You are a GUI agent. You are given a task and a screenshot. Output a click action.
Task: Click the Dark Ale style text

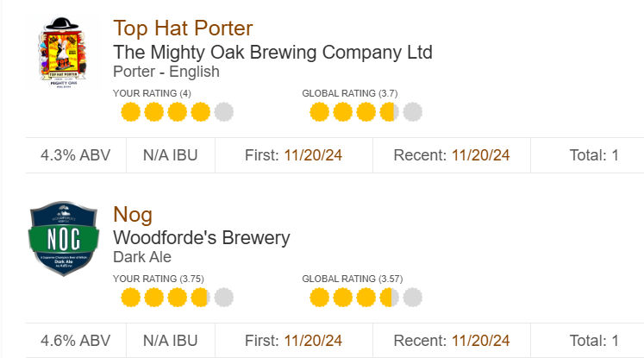(142, 257)
